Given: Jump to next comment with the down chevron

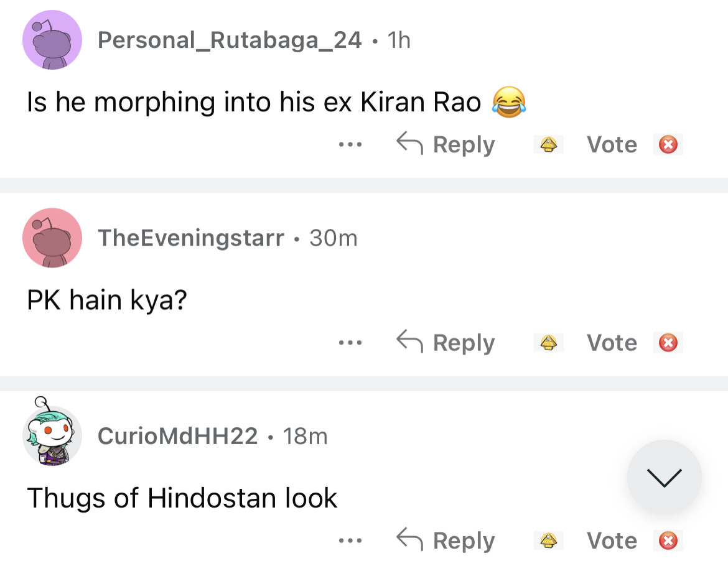Looking at the screenshot, I should pyautogui.click(x=664, y=477).
